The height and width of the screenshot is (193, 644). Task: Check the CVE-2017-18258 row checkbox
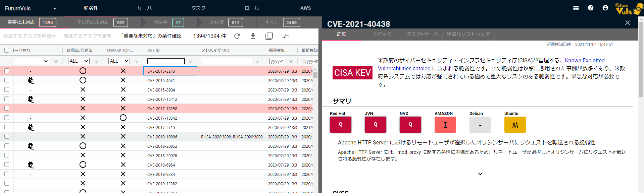(x=7, y=108)
